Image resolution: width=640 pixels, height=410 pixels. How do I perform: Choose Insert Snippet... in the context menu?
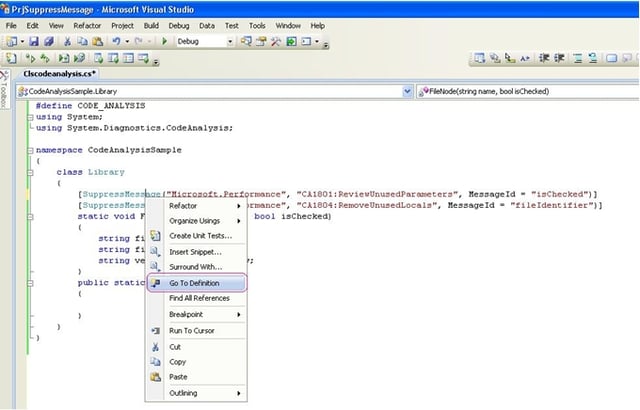pyautogui.click(x=196, y=252)
